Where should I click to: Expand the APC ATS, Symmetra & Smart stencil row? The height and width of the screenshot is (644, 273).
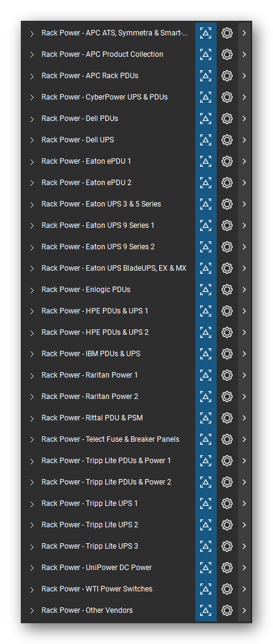pyautogui.click(x=32, y=34)
